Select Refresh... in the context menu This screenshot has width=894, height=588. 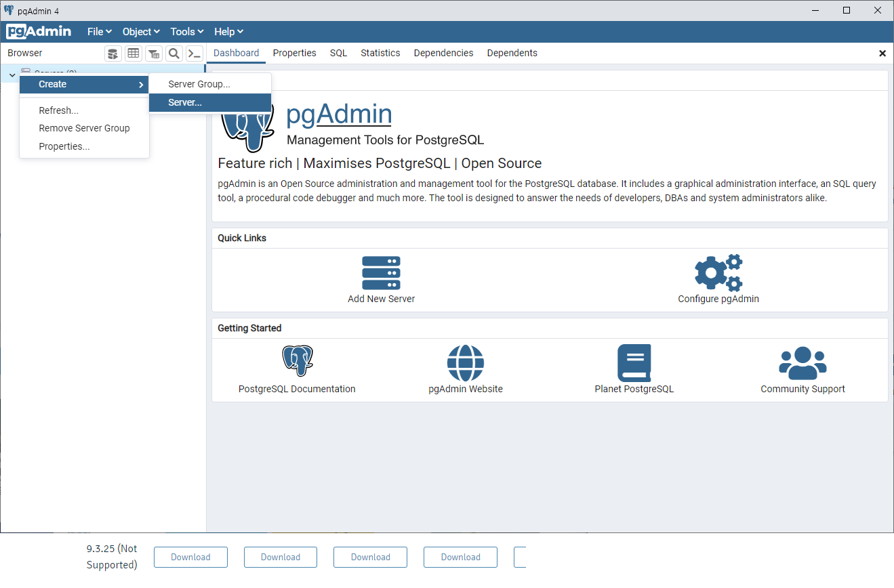tap(84, 110)
